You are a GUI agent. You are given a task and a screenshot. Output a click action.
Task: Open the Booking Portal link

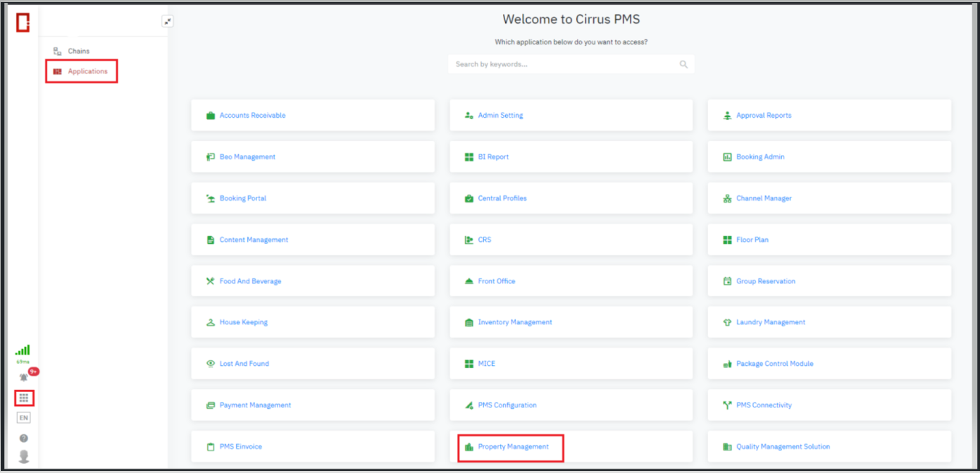tap(243, 199)
